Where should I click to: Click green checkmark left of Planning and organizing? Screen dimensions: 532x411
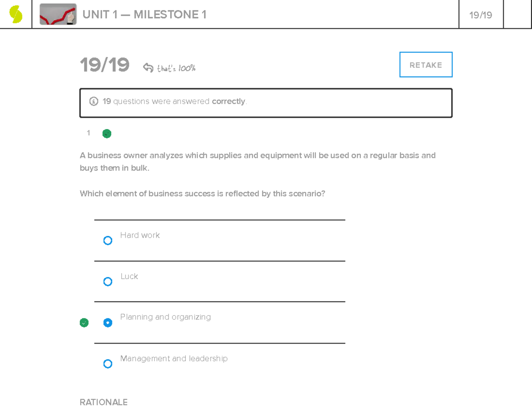coord(84,323)
